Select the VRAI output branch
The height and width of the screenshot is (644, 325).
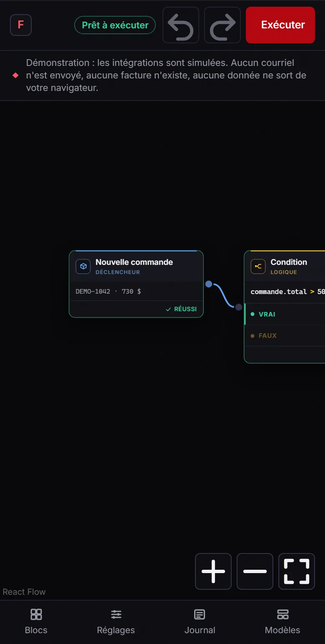(285, 314)
